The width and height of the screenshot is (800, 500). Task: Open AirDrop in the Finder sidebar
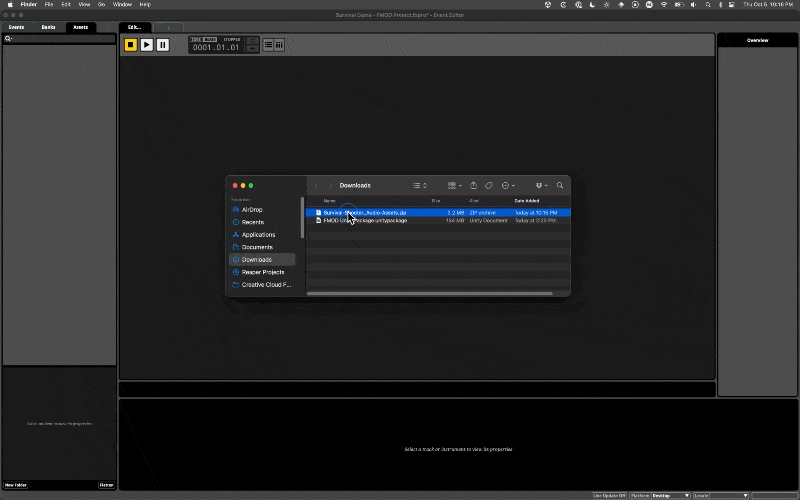[252, 210]
